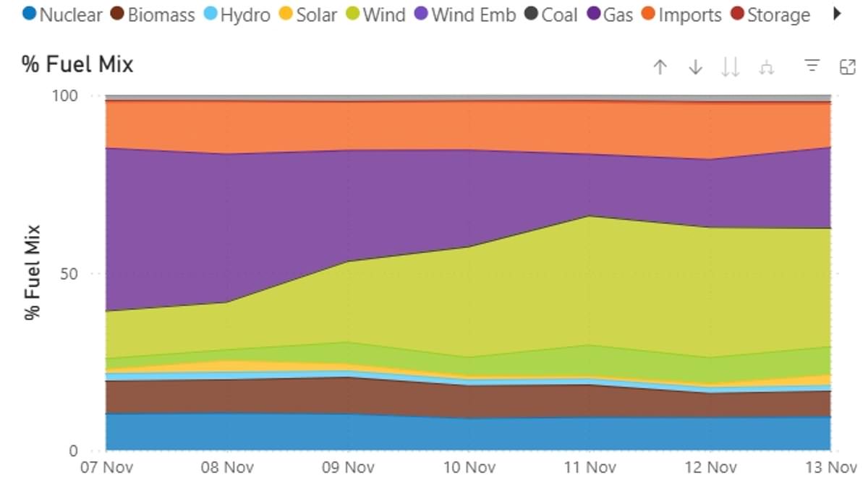Click the Coal legend dark dot
The image size is (868, 488).
click(530, 14)
